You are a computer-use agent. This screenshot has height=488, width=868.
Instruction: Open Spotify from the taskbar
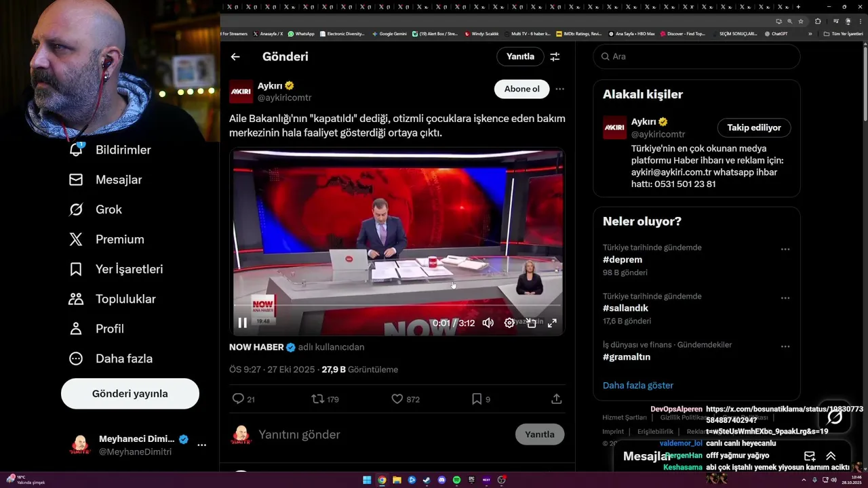pyautogui.click(x=456, y=480)
